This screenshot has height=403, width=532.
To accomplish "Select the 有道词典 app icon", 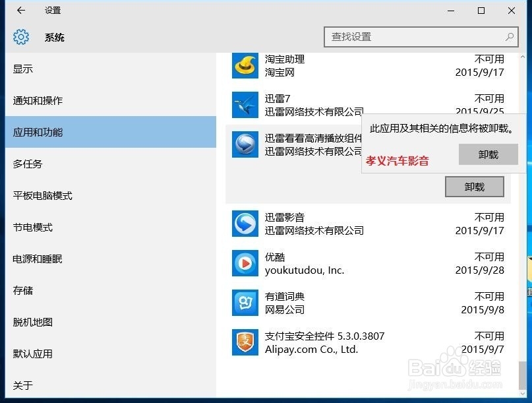I will [x=245, y=303].
